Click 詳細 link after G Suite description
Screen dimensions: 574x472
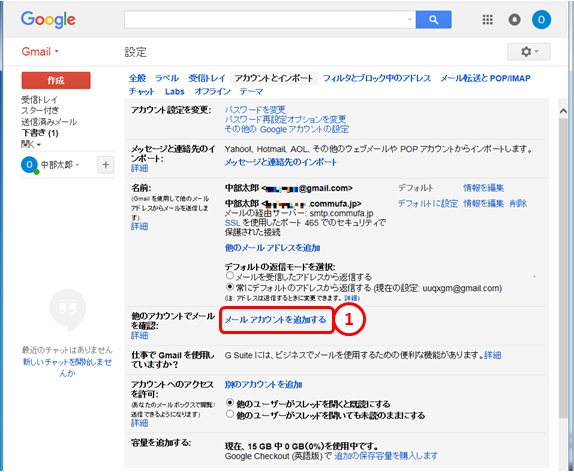[493, 355]
